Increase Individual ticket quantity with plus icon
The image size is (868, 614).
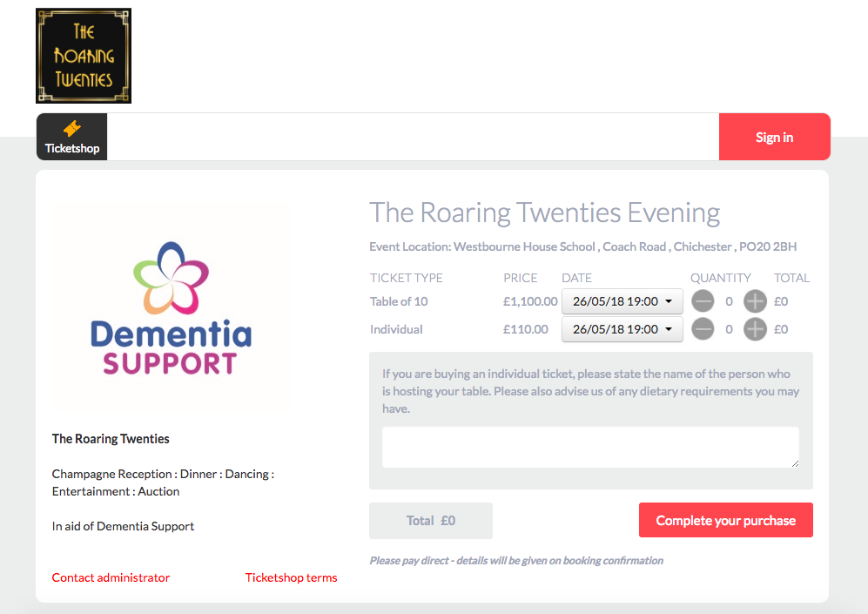[755, 329]
